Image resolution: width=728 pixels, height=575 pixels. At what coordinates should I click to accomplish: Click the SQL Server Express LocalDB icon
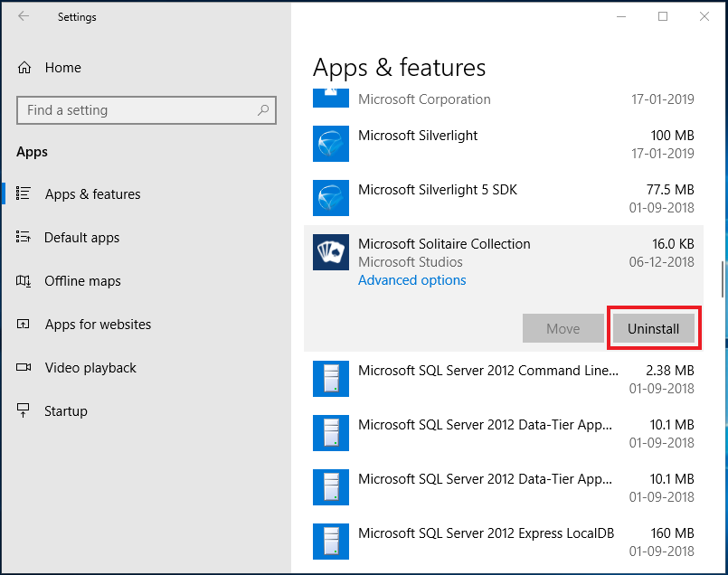(331, 542)
